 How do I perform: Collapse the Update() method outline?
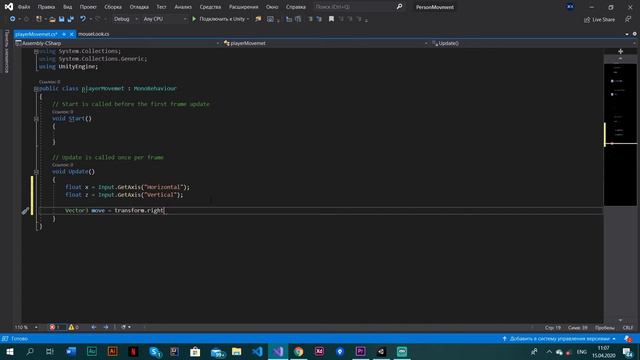(x=36, y=172)
